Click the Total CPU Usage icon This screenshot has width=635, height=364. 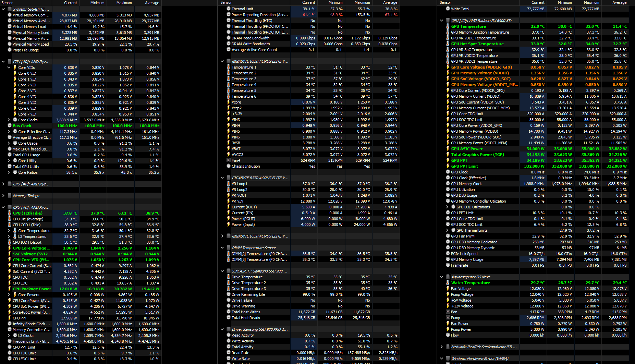(x=10, y=155)
